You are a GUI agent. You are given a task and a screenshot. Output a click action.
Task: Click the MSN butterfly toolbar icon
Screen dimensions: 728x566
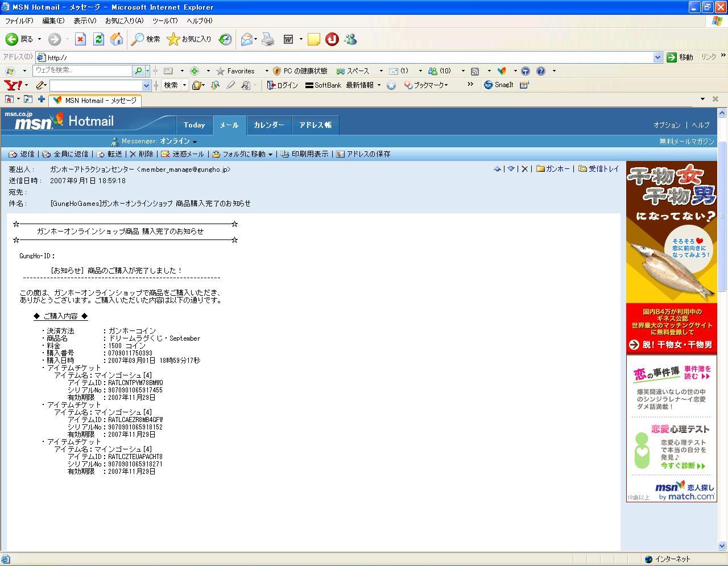(502, 71)
